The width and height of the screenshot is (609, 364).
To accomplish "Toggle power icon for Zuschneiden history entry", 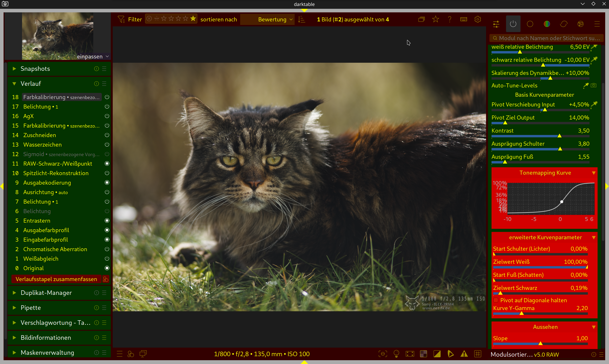I will tap(107, 135).
